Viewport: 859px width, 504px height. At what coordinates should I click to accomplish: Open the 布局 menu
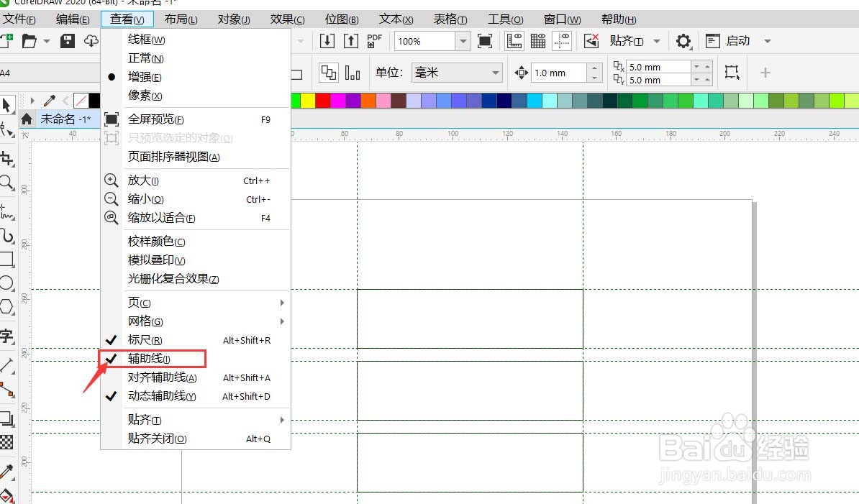(181, 19)
